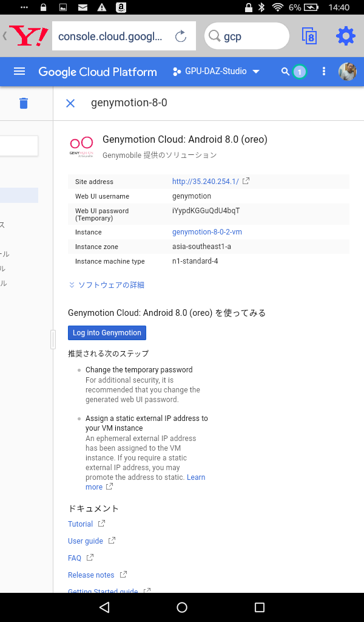Open the three-dot more options menu
Screen dimensions: 364x622
(x=324, y=72)
